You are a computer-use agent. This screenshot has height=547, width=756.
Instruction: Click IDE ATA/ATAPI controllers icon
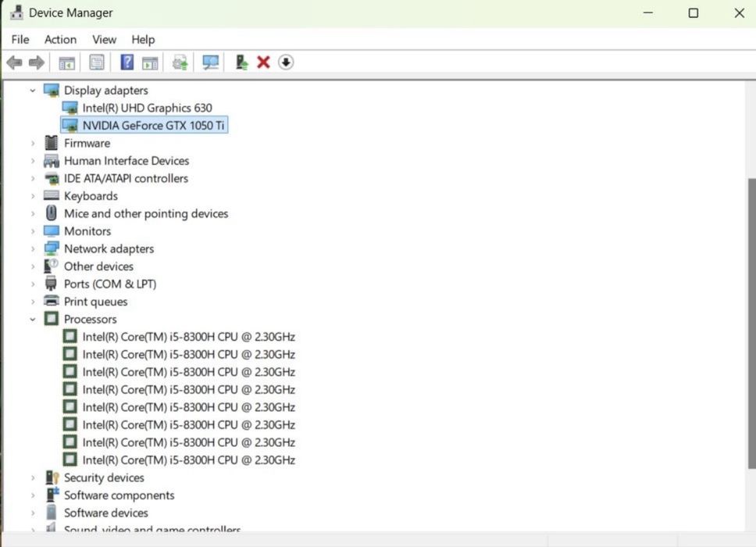pos(51,178)
